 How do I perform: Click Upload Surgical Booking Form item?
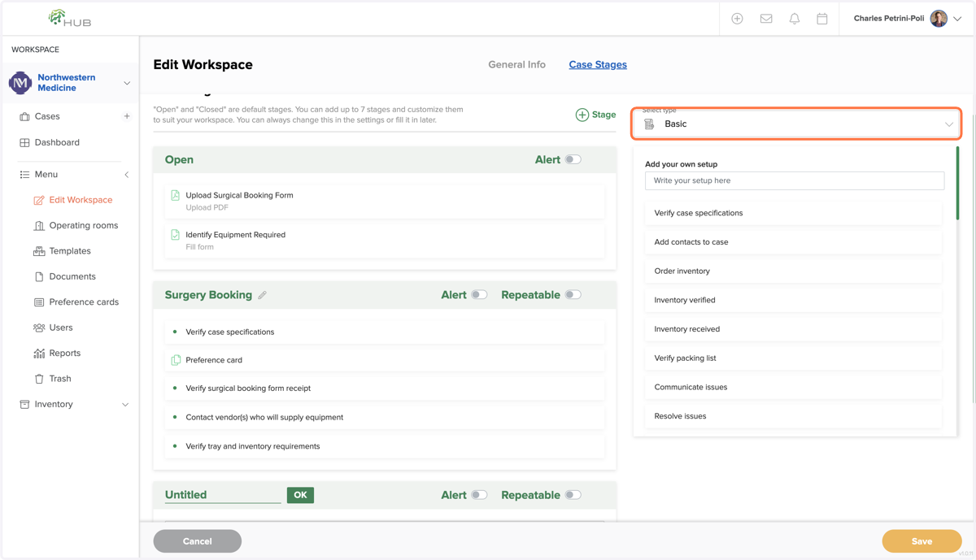coord(385,201)
